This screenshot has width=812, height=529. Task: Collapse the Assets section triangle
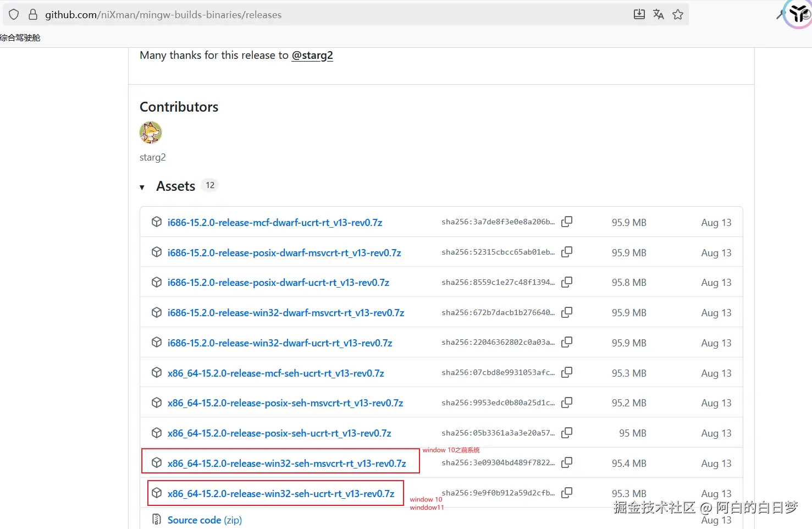(142, 188)
